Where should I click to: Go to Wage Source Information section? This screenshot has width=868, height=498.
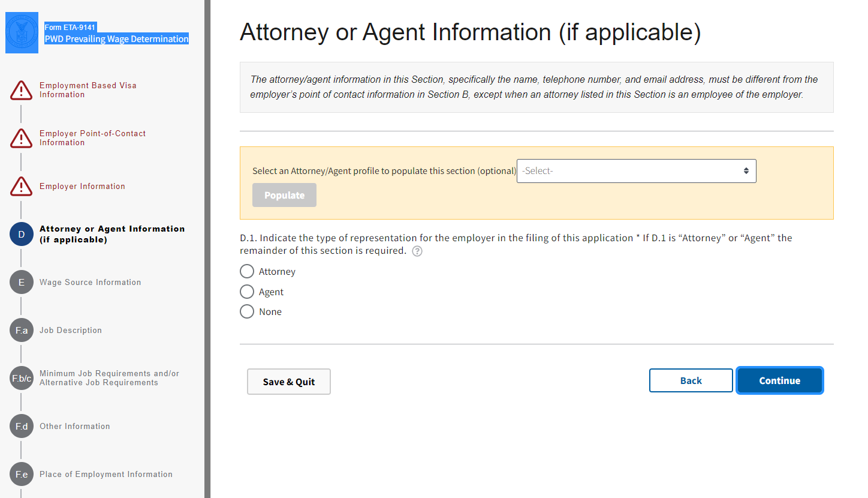(91, 283)
